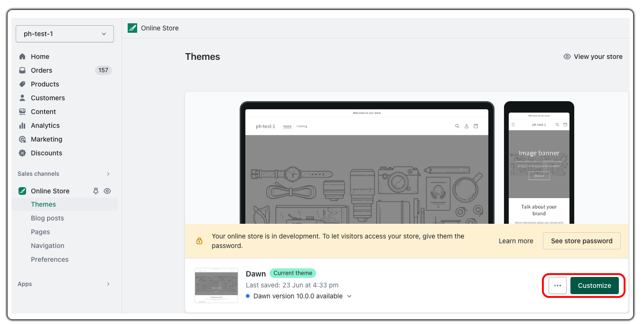Click the Analytics bar chart icon
Image resolution: width=644 pixels, height=324 pixels.
[x=22, y=125]
